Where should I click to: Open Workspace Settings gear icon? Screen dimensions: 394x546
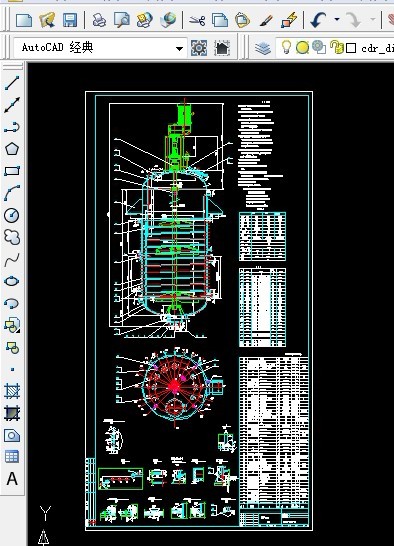[x=199, y=48]
